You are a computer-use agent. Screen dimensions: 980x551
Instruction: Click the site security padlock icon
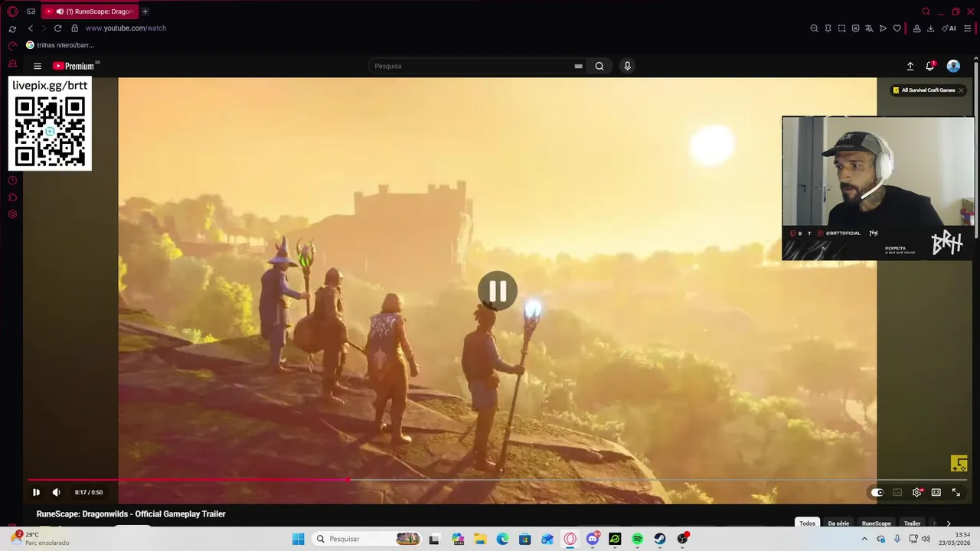(x=74, y=28)
